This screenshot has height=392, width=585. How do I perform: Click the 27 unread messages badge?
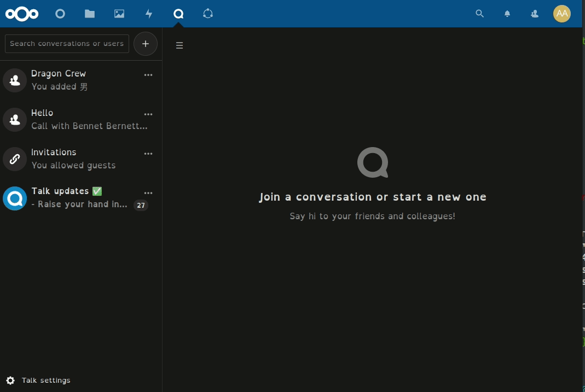tap(141, 205)
